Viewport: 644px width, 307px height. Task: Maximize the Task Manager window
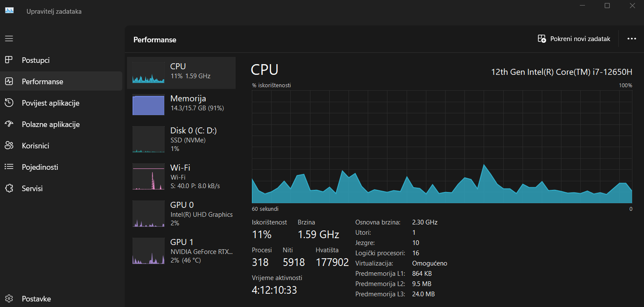pos(607,6)
